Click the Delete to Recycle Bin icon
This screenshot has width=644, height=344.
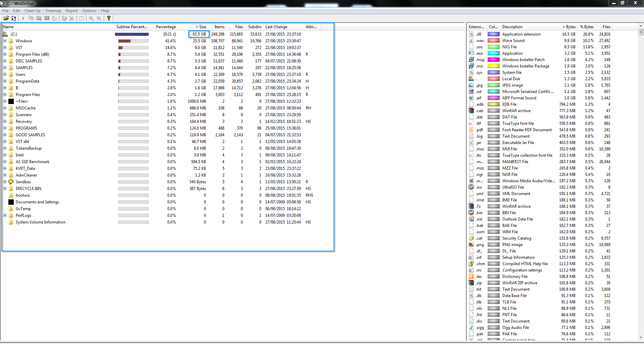coord(64,18)
